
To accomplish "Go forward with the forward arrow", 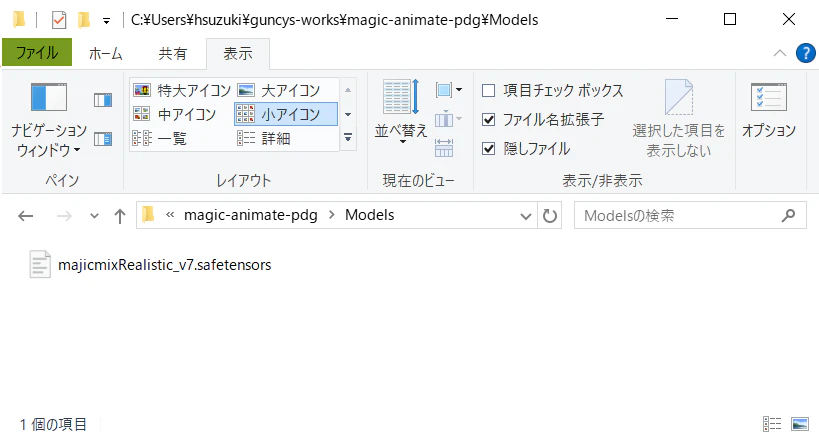I will click(64, 215).
